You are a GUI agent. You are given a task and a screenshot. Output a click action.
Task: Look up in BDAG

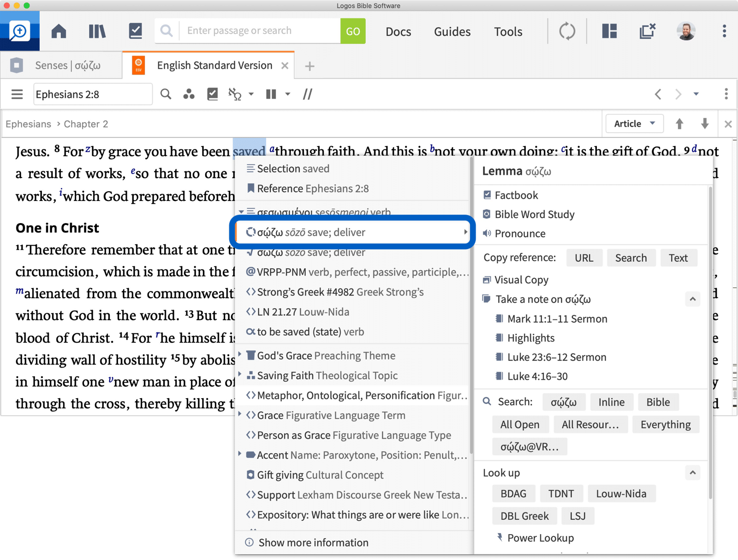tap(513, 494)
